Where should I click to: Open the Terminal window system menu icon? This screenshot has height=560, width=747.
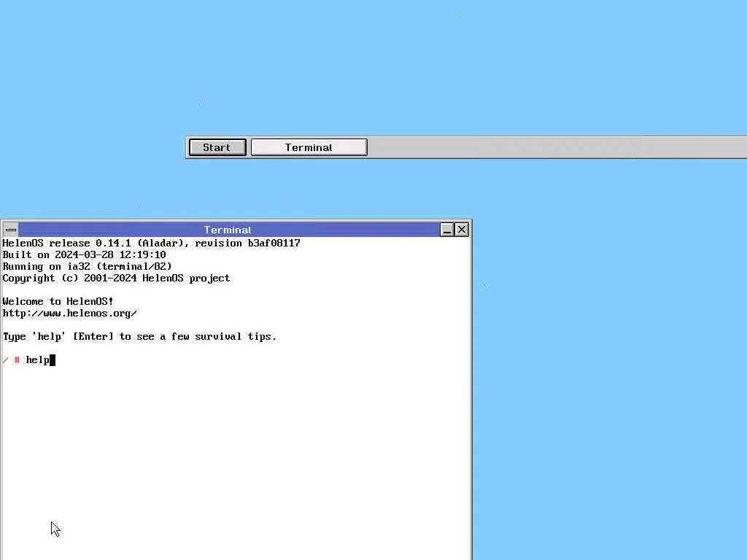pos(11,230)
